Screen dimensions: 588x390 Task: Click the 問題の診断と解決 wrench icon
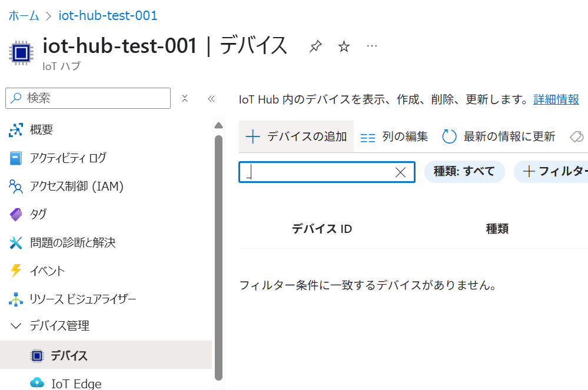16,243
